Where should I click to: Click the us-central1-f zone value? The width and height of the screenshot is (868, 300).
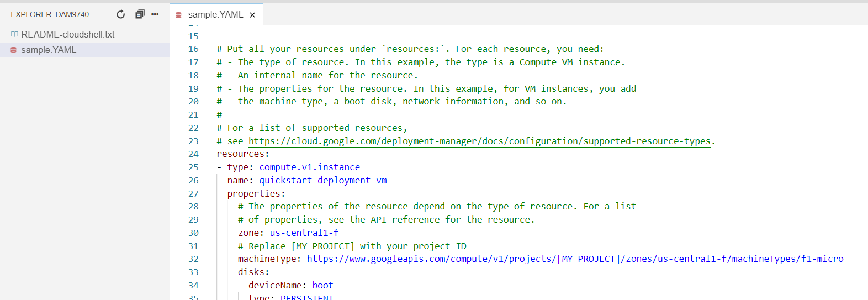(x=304, y=233)
